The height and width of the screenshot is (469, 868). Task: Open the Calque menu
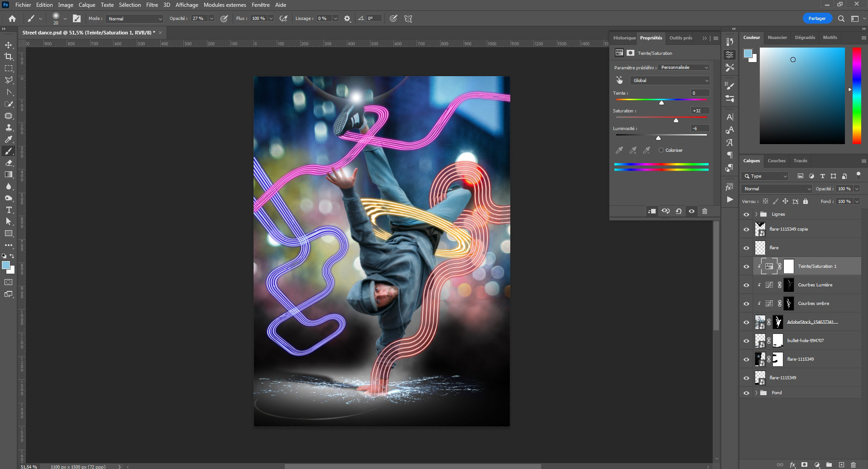pos(87,5)
